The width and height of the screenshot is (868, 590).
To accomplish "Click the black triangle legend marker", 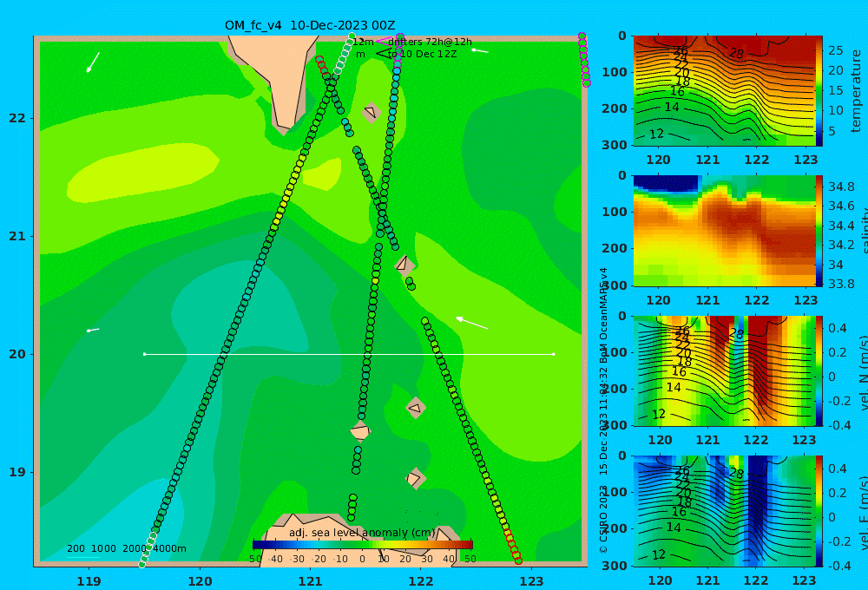I will point(383,53).
